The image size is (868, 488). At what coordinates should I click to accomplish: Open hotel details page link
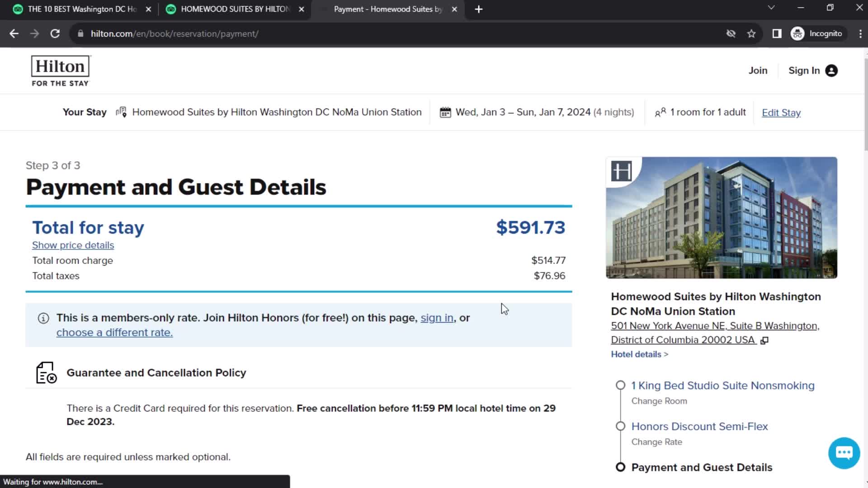tap(640, 354)
